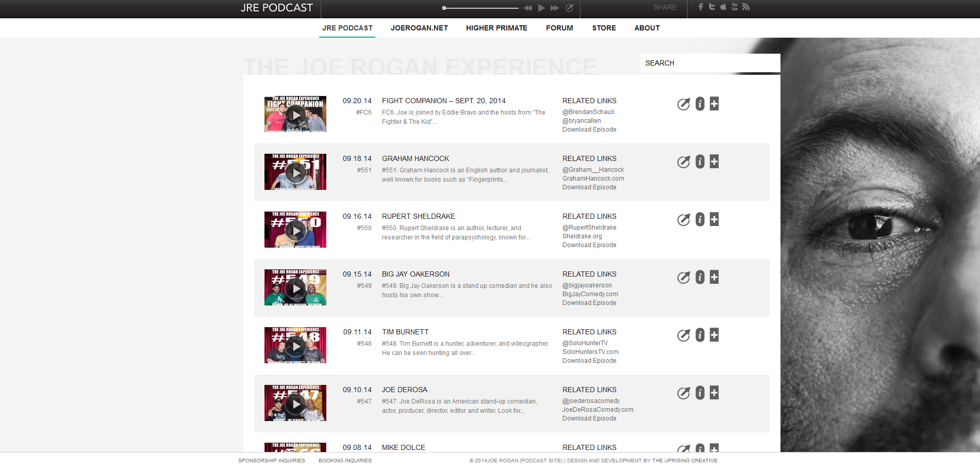The width and height of the screenshot is (980, 468).
Task: Click the RSS feed icon
Action: 746,7
